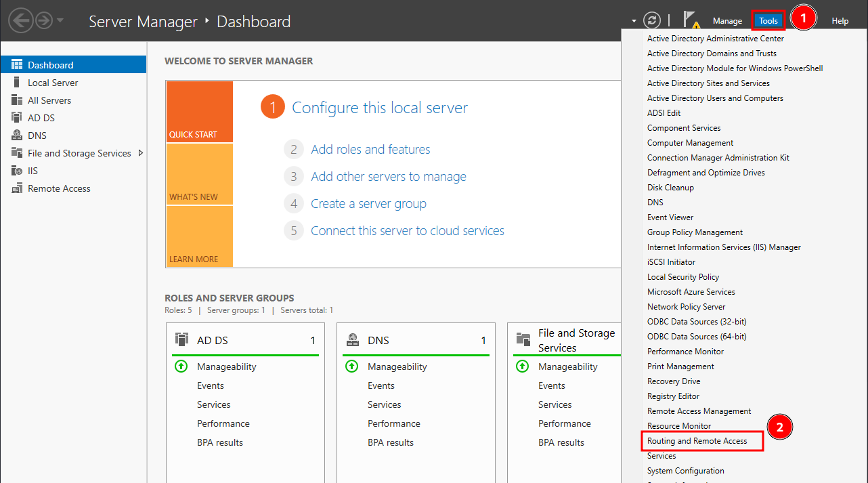868x483 pixels.
Task: Click the AD DS tile icon
Action: click(181, 339)
